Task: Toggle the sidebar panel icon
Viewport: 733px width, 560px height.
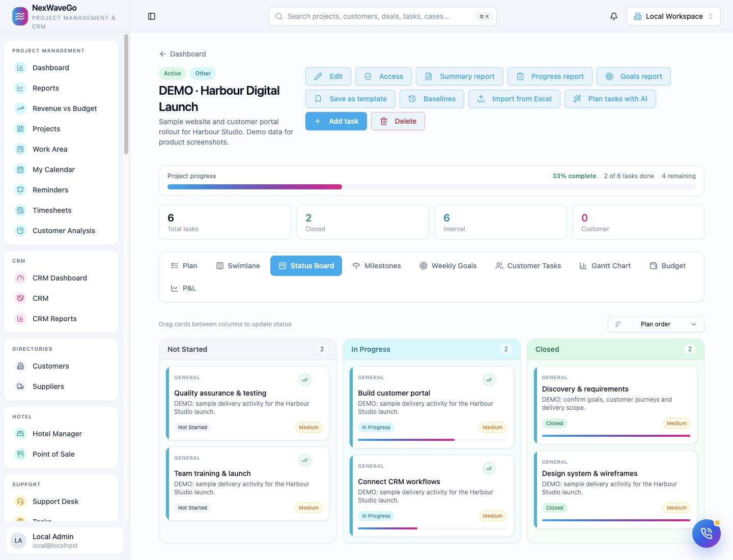Action: [152, 16]
